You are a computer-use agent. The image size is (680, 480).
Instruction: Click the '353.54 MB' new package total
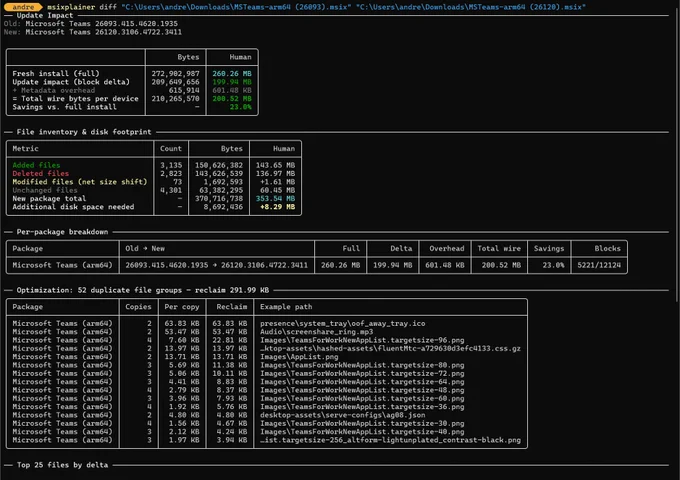(275, 198)
